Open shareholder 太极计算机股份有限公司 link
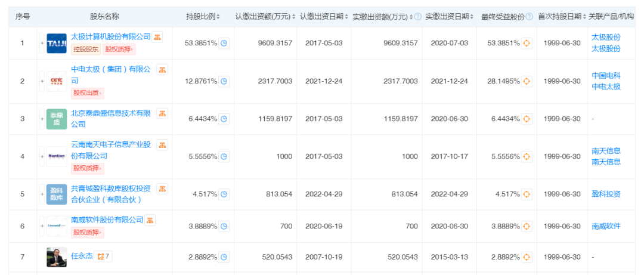644x275 pixels. 111,36
